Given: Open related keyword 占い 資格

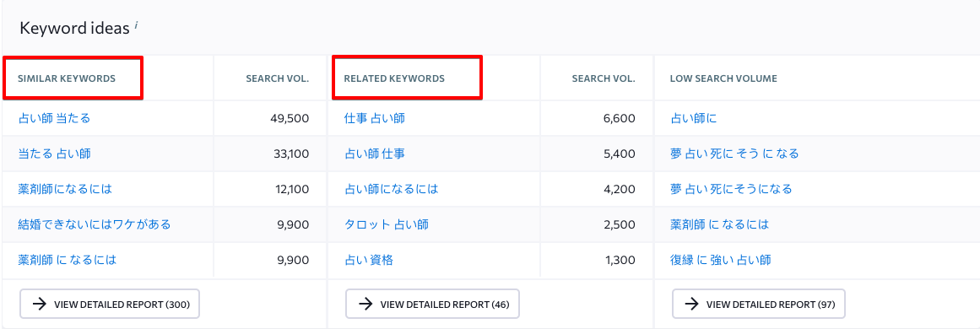Looking at the screenshot, I should click(369, 260).
